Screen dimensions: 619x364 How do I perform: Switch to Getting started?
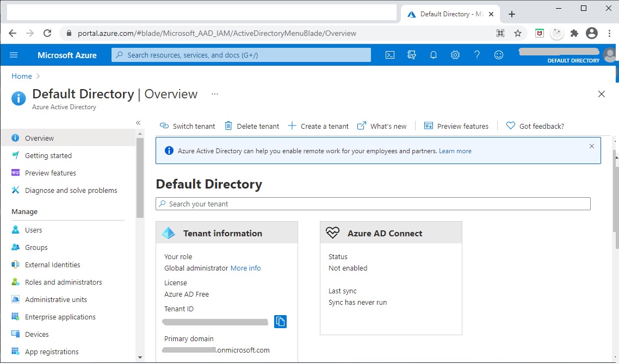(50, 155)
